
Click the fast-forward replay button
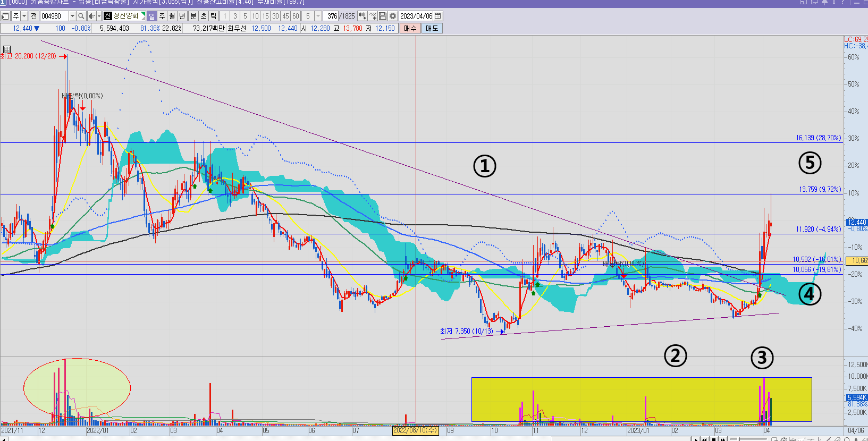pos(723,439)
